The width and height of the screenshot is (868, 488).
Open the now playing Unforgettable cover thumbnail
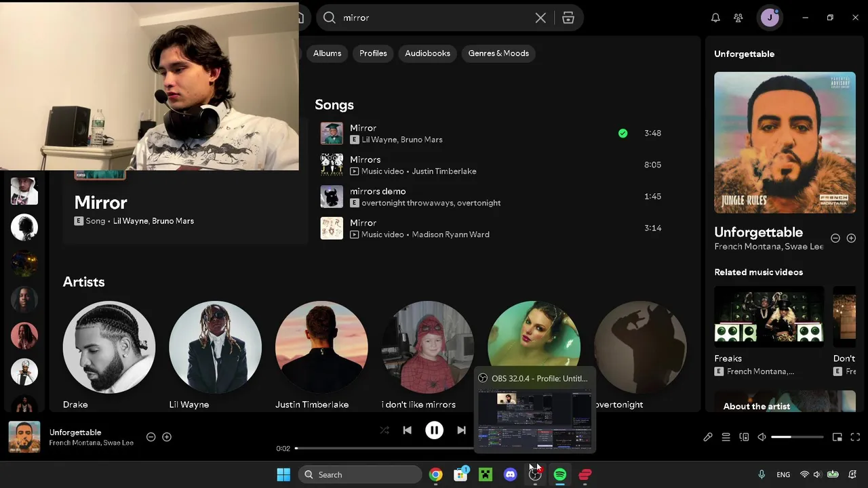(24, 437)
